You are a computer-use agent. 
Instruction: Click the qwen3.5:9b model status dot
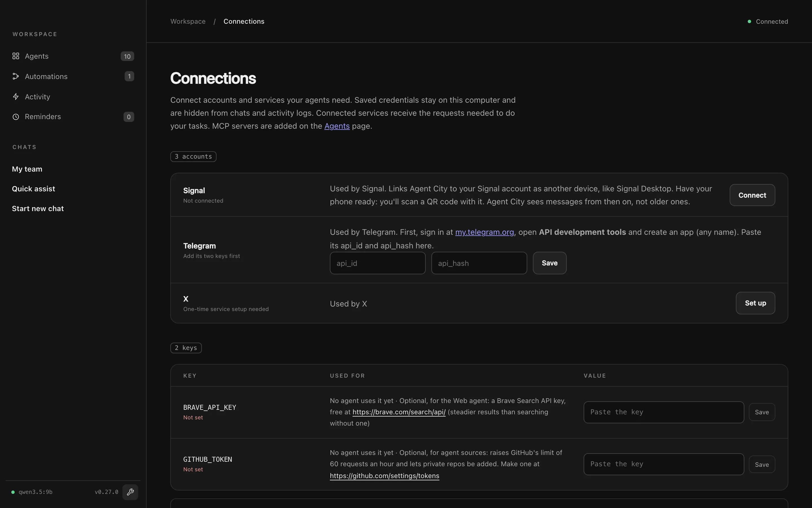pos(13,492)
